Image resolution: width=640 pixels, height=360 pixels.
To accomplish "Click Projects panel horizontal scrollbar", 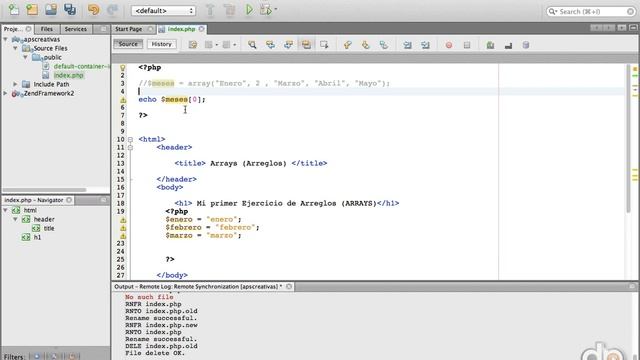I will pyautogui.click(x=45, y=190).
